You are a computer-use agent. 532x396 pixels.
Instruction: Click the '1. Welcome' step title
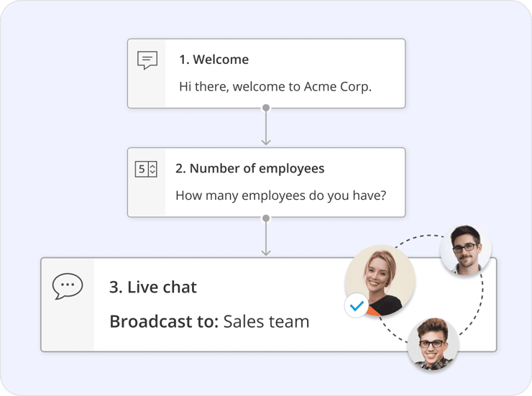(214, 60)
